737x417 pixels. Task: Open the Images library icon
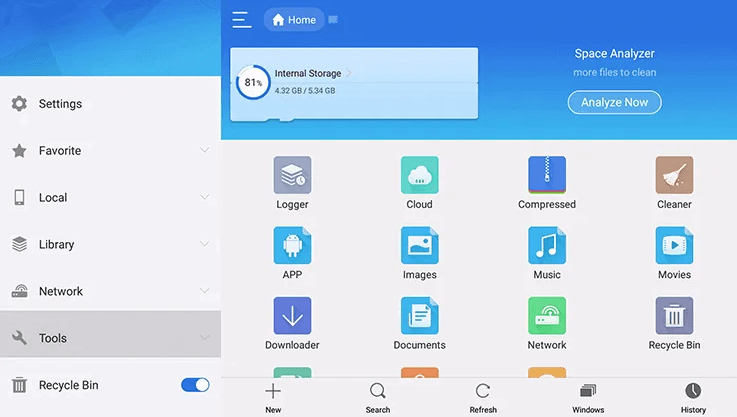tap(420, 245)
